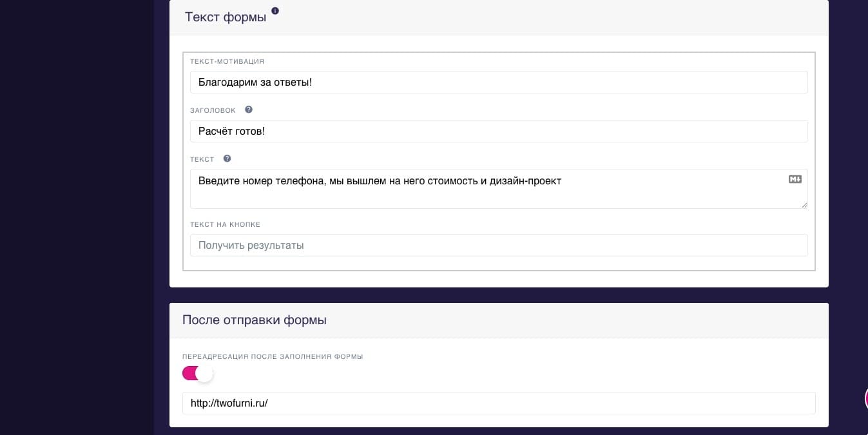868x435 pixels.
Task: Toggle the redirect after form submission switch
Action: coord(197,374)
